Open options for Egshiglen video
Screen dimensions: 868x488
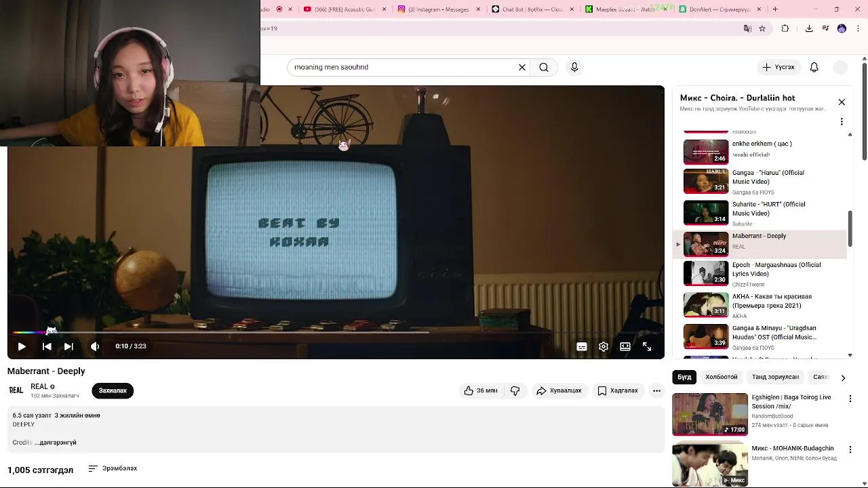click(850, 399)
